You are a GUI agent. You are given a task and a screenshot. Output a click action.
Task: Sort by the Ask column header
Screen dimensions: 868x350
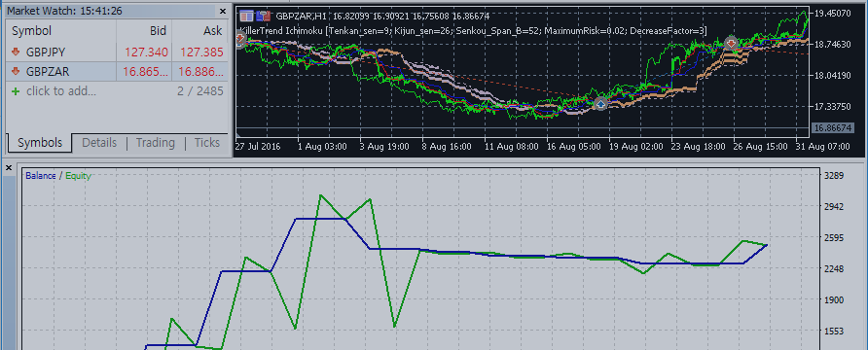click(x=200, y=31)
